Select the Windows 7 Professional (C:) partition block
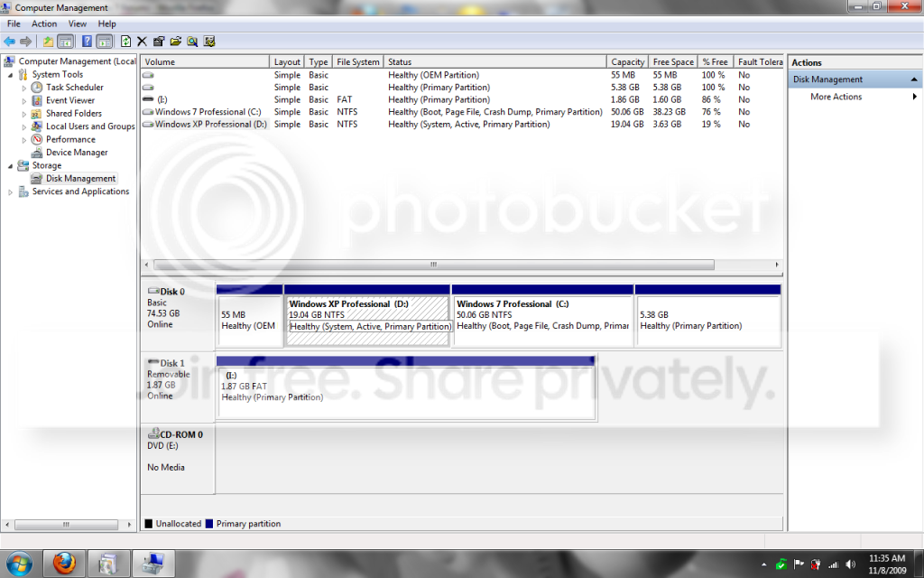 (x=542, y=315)
